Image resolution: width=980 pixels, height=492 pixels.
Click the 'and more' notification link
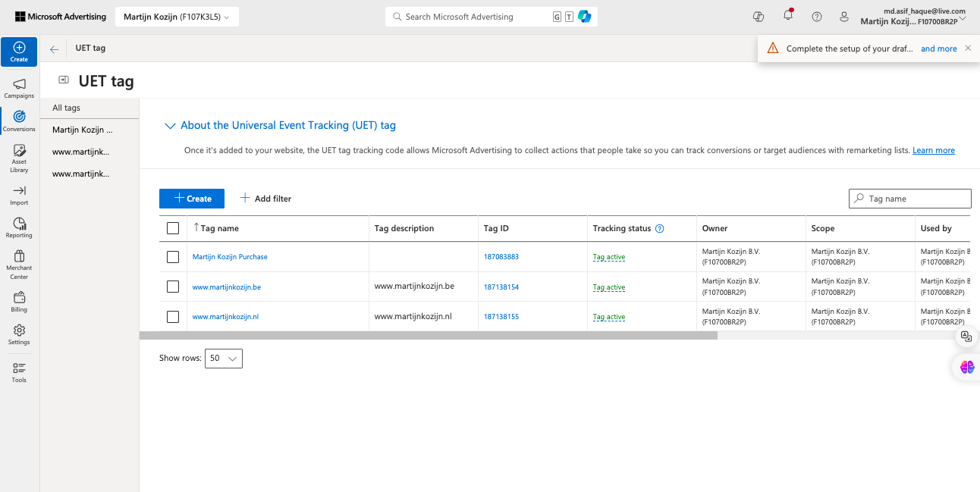click(939, 49)
